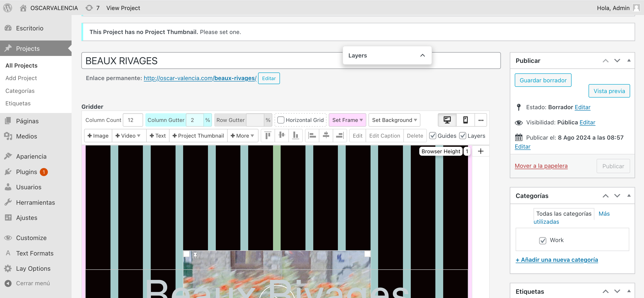Click the align right icon
Screen dimensions: 644x298
tap(339, 135)
